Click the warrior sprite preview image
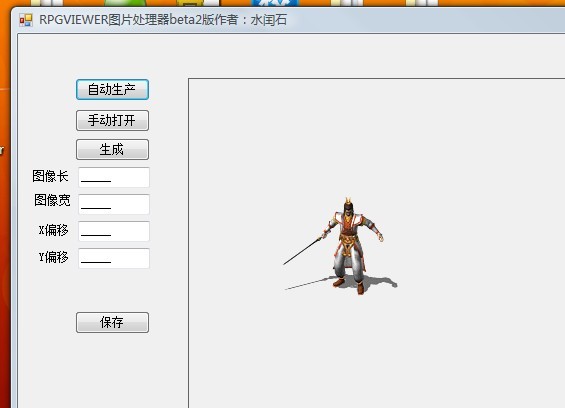This screenshot has height=408, width=565. 341,246
